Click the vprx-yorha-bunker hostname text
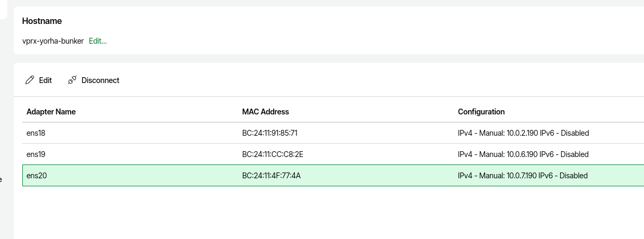Viewport: 644px width, 239px height. pyautogui.click(x=53, y=41)
